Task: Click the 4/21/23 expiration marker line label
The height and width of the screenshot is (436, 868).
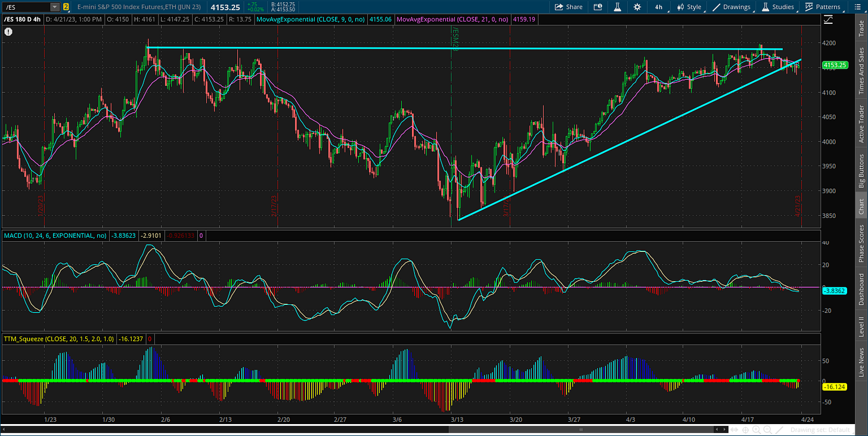Action: pyautogui.click(x=797, y=207)
